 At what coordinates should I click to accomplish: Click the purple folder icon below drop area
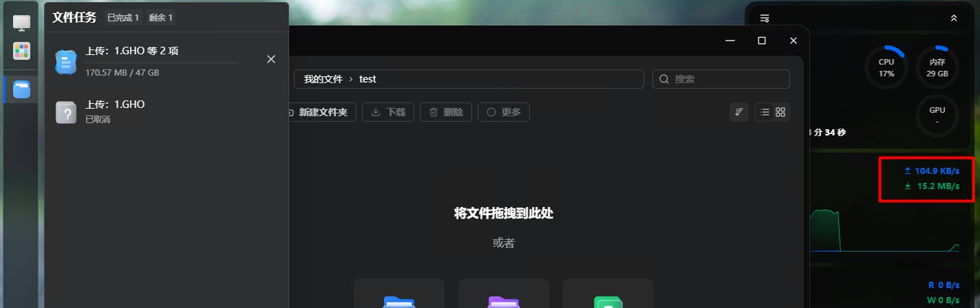pos(504,301)
